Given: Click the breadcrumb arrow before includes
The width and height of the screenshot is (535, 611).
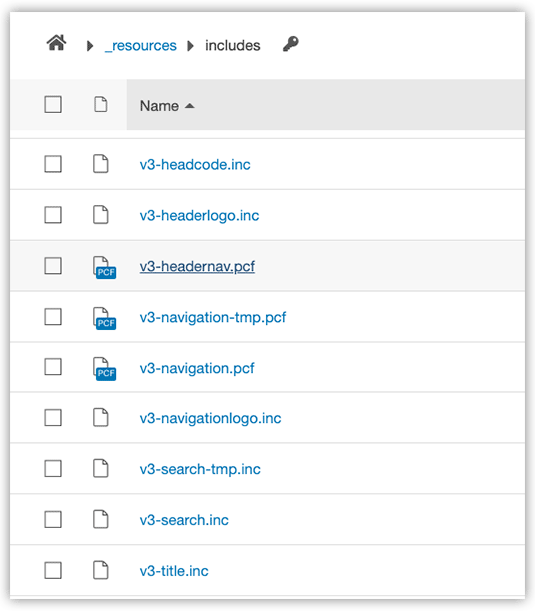Looking at the screenshot, I should pyautogui.click(x=191, y=46).
